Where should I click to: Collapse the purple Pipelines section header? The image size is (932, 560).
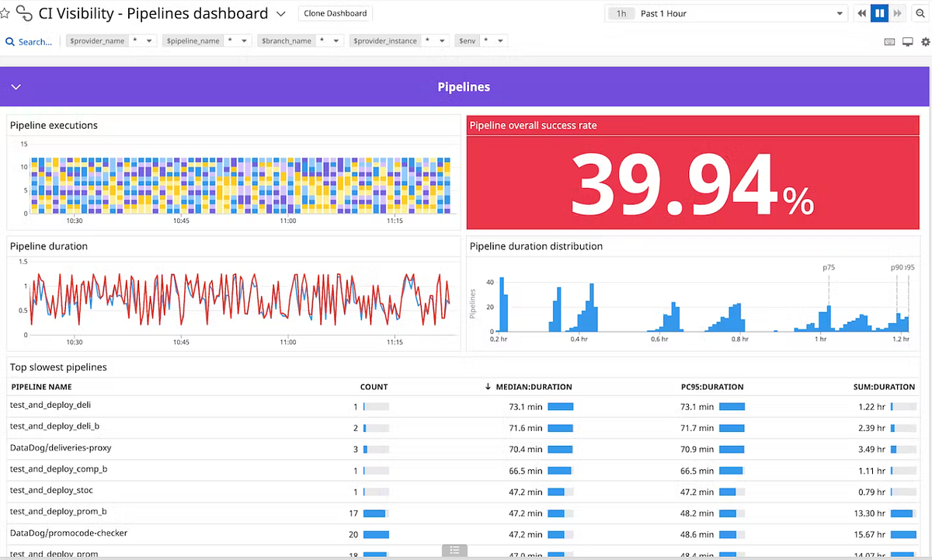click(x=16, y=86)
